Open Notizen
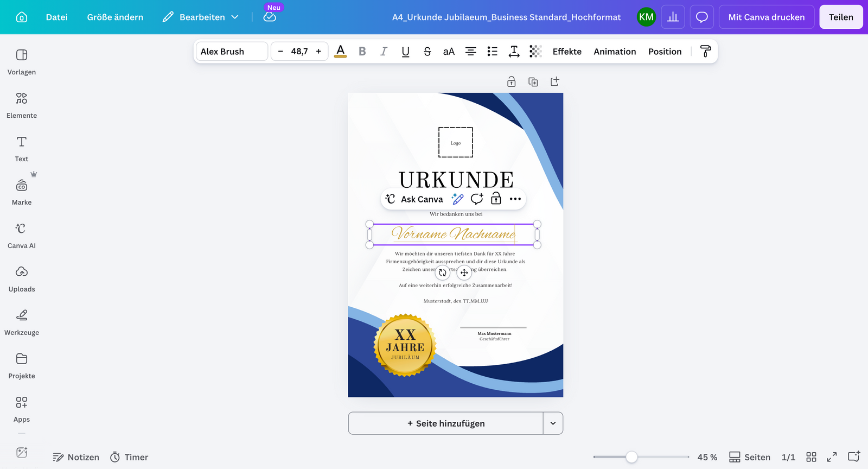Image resolution: width=868 pixels, height=469 pixels. pos(76,457)
